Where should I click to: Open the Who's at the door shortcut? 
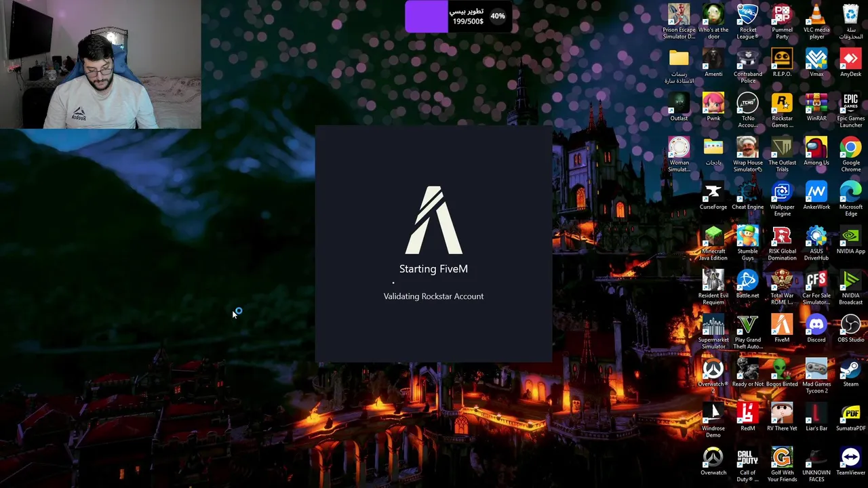tap(713, 21)
